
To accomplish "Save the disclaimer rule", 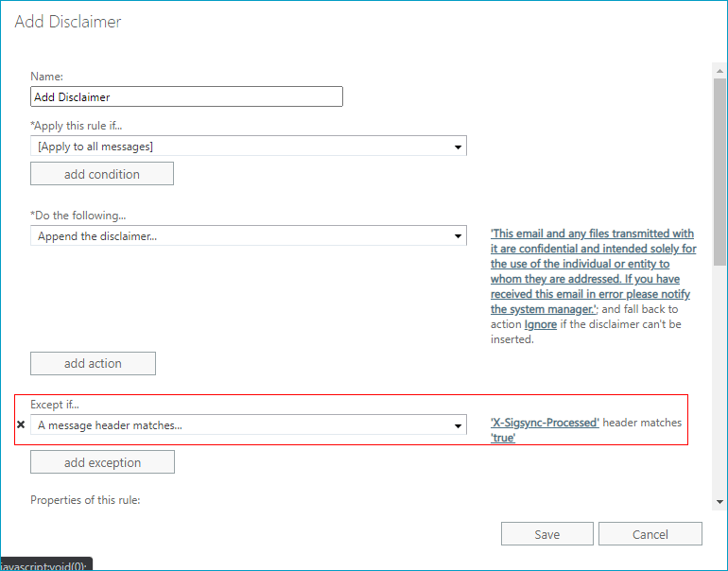I will pyautogui.click(x=546, y=534).
